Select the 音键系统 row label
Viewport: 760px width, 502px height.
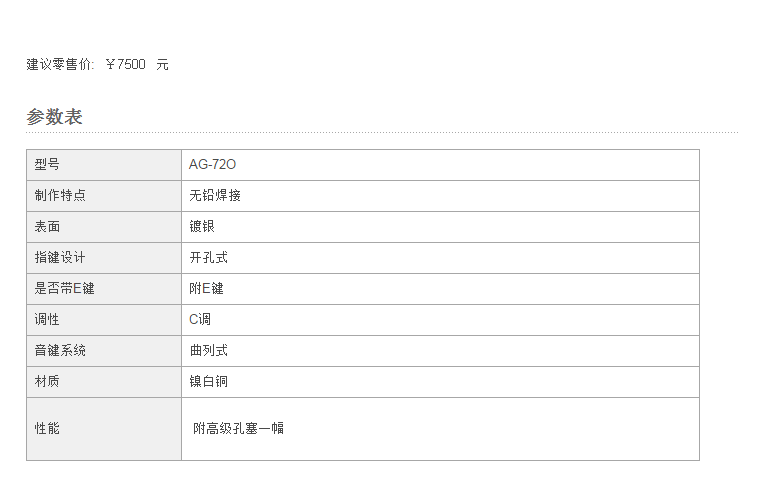[104, 351]
